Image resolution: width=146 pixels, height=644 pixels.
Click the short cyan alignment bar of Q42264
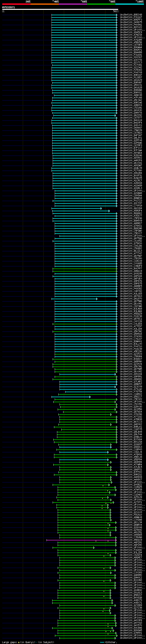(77, 209)
